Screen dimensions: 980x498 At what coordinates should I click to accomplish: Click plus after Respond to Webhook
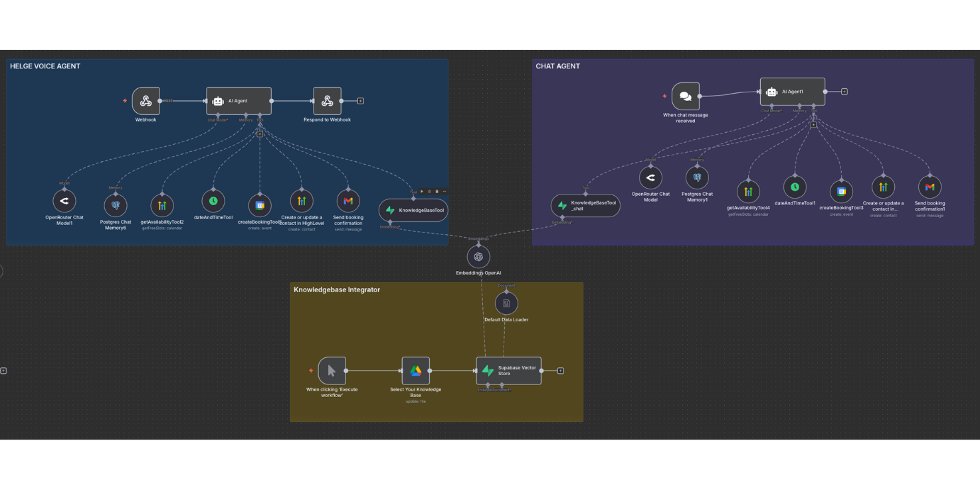coord(361,101)
